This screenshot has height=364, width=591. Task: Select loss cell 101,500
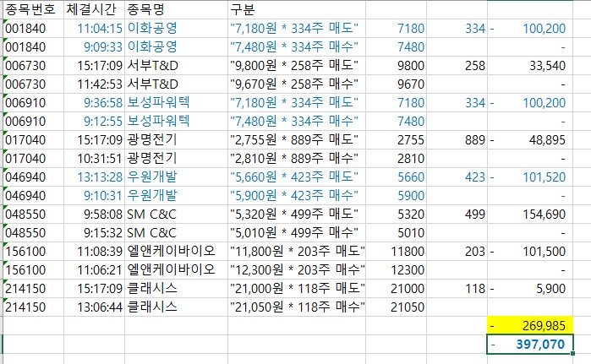(530, 252)
